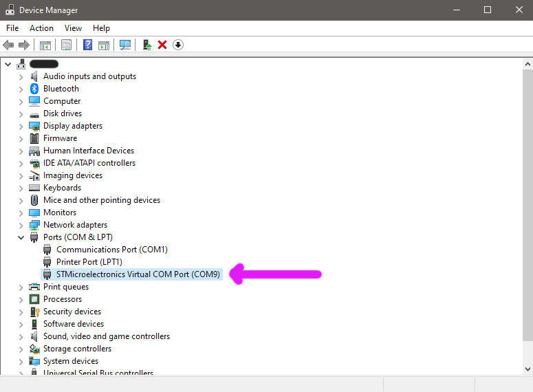This screenshot has height=392, width=533.
Task: Click Show/Hide Console Tree toolbar icon
Action: pyautogui.click(x=45, y=45)
